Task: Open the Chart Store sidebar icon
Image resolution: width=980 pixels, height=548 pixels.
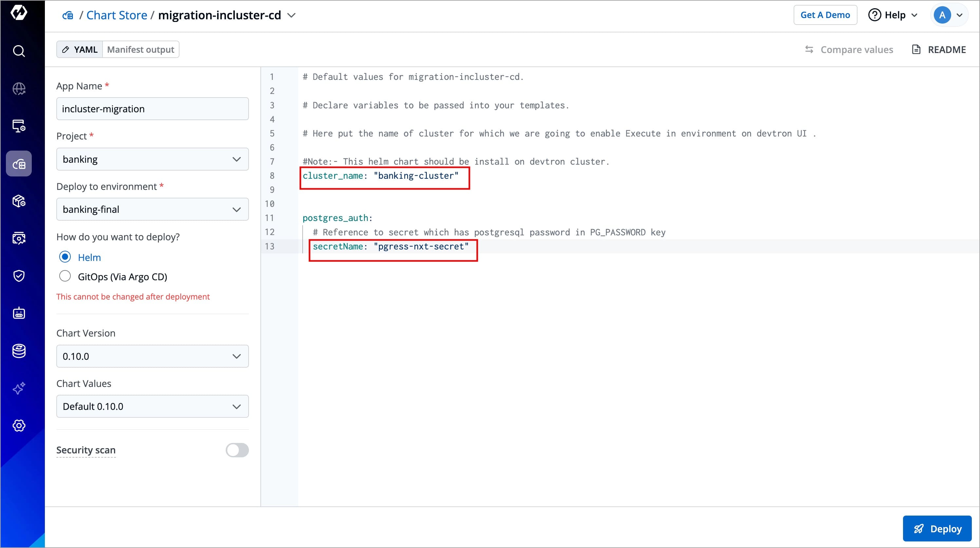Action: [x=19, y=164]
